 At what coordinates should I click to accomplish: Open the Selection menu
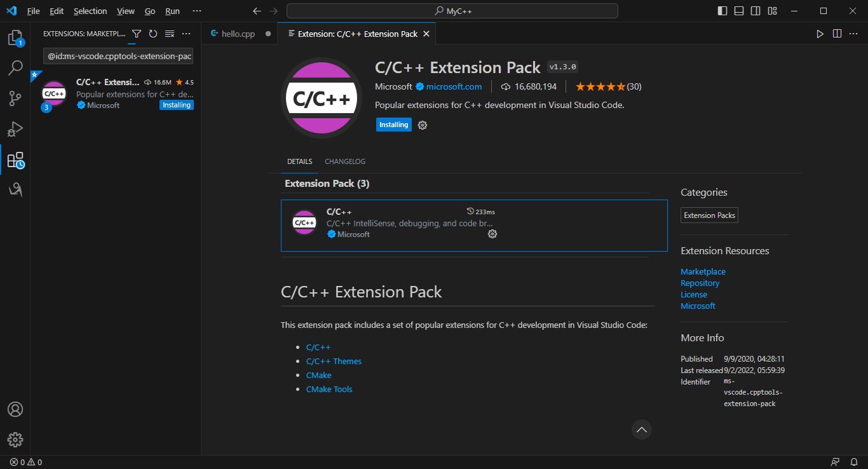pos(90,11)
